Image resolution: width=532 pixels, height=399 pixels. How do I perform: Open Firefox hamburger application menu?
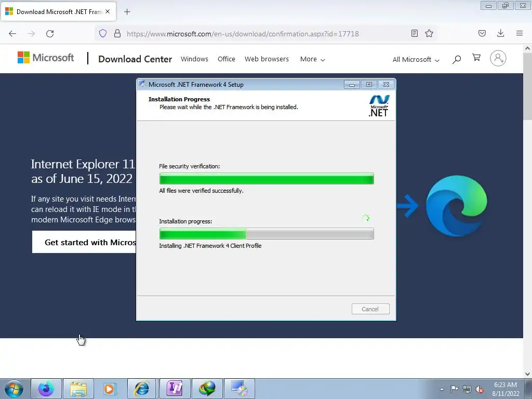tap(520, 33)
